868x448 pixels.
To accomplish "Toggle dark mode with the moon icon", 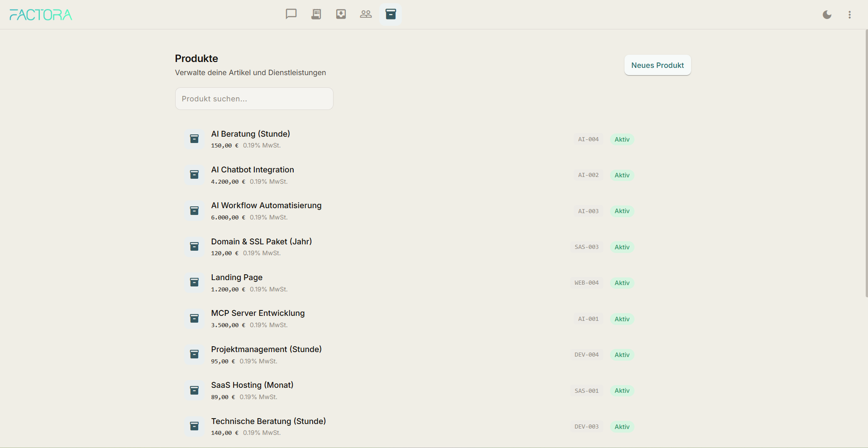I will (827, 14).
